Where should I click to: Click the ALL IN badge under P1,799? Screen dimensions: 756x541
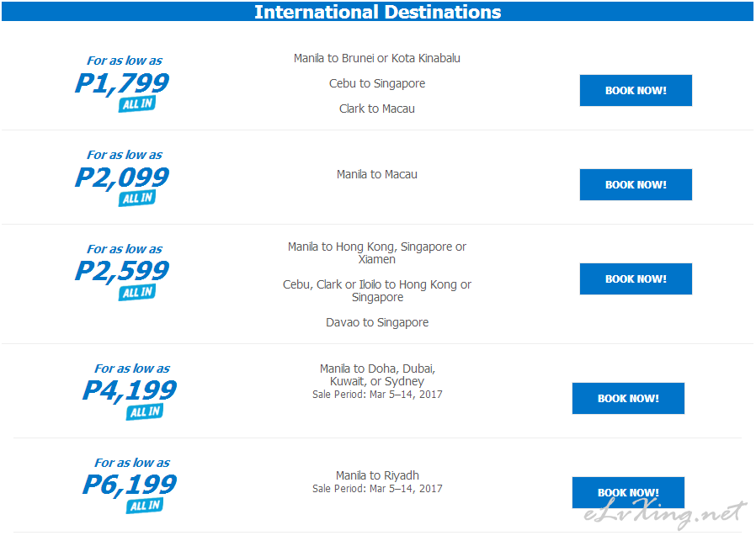pyautogui.click(x=137, y=104)
